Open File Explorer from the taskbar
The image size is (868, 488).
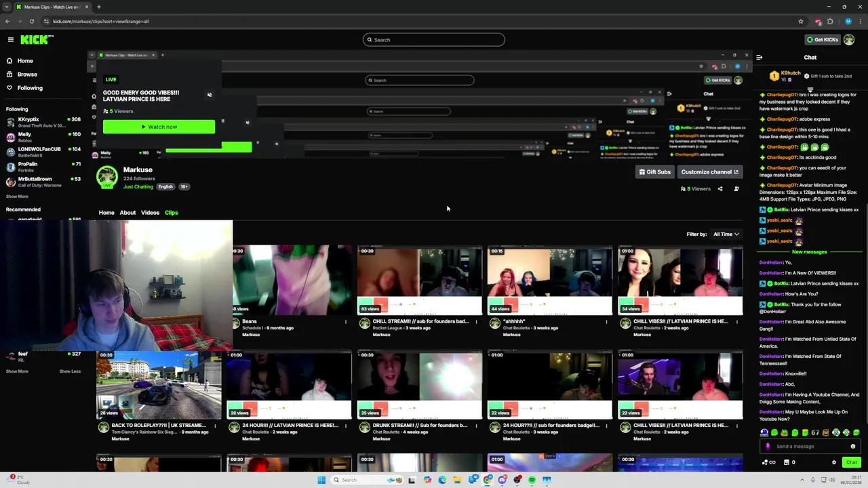(x=457, y=480)
